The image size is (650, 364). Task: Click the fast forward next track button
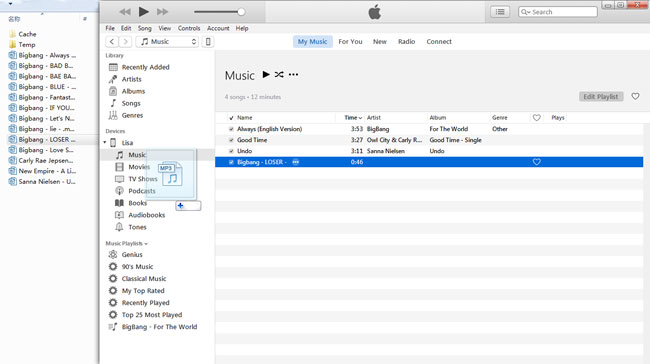pyautogui.click(x=162, y=12)
